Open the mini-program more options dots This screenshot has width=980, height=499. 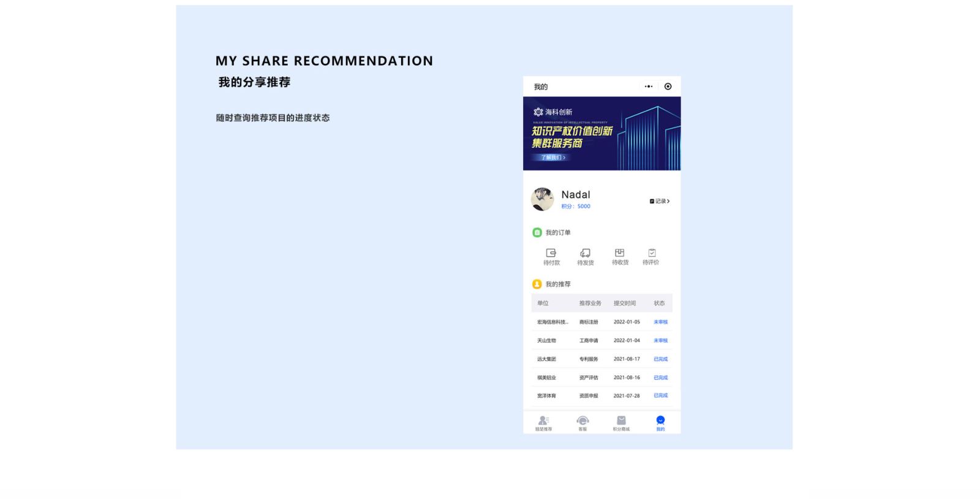[x=649, y=86]
